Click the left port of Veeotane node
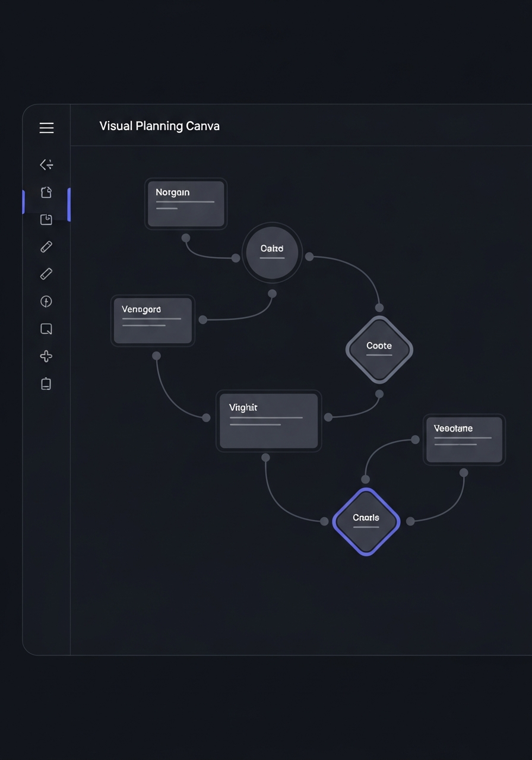532x760 pixels. (415, 439)
